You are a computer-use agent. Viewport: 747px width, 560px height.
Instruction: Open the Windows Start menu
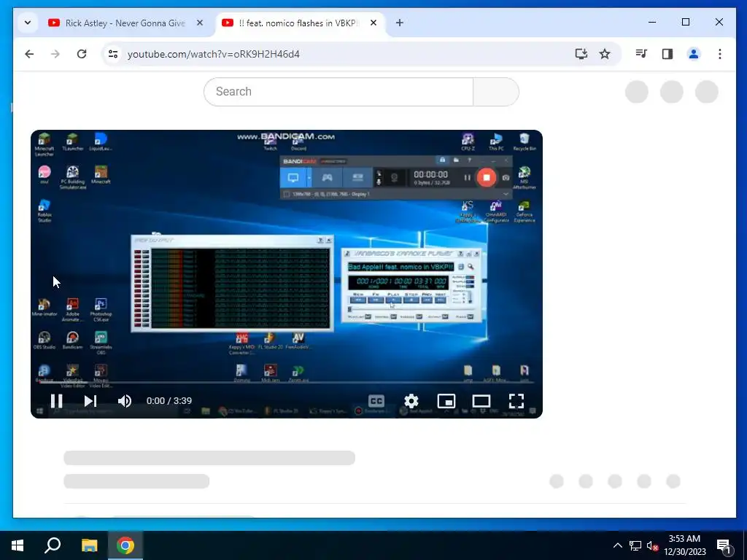pyautogui.click(x=18, y=545)
